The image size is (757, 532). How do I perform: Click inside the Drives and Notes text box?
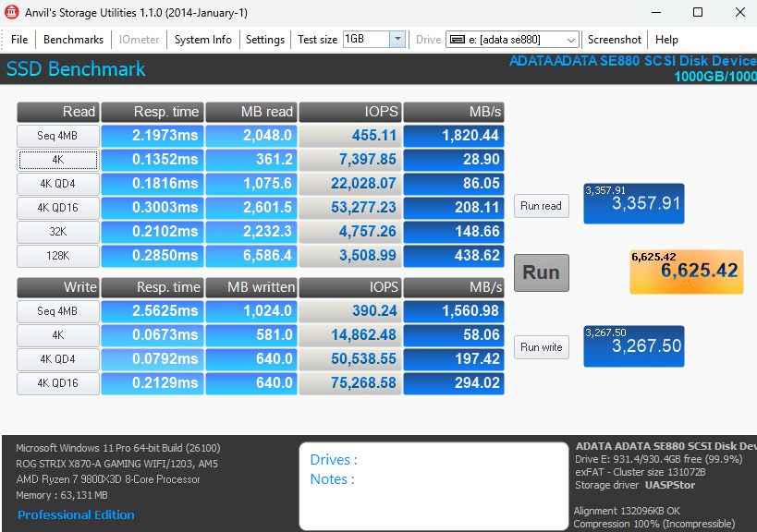point(433,485)
